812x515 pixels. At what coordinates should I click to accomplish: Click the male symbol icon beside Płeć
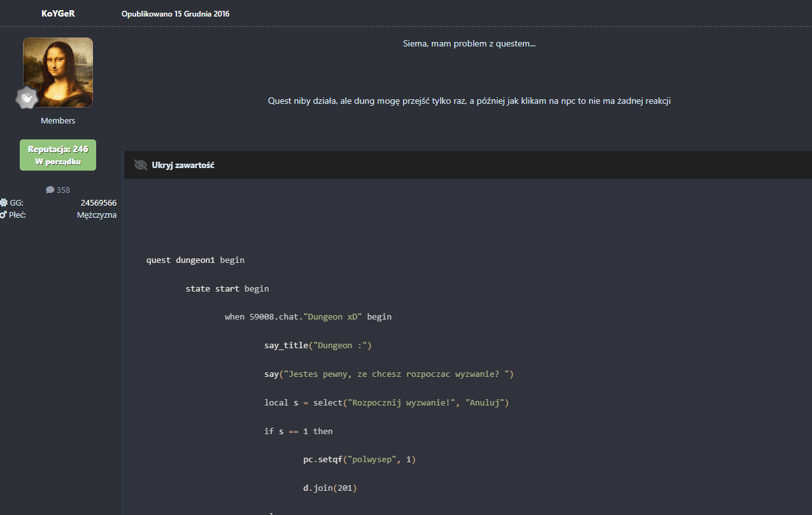tap(4, 215)
